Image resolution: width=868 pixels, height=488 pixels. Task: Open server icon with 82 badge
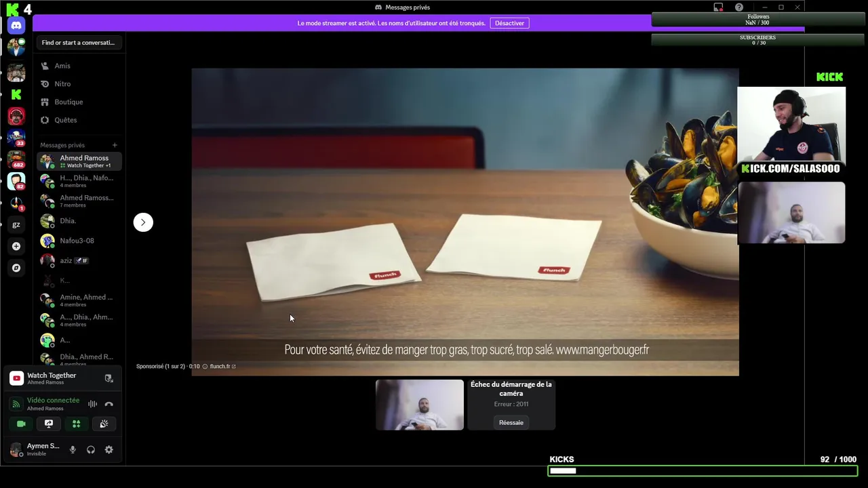tap(16, 181)
